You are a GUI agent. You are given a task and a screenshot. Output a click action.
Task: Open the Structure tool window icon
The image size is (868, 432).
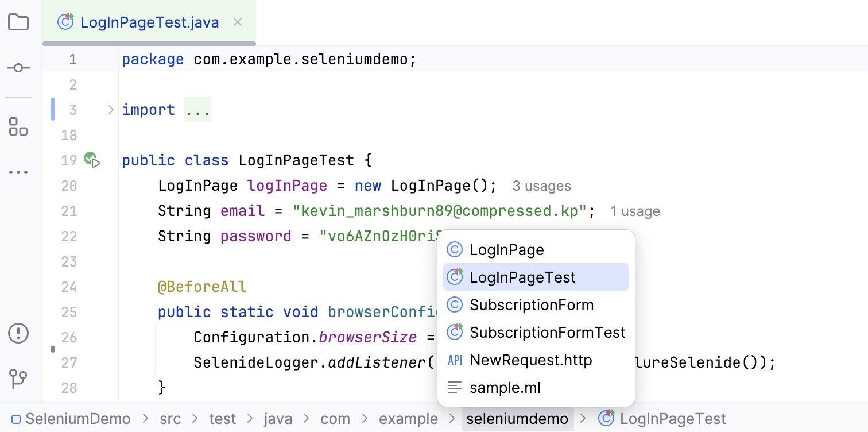[18, 126]
